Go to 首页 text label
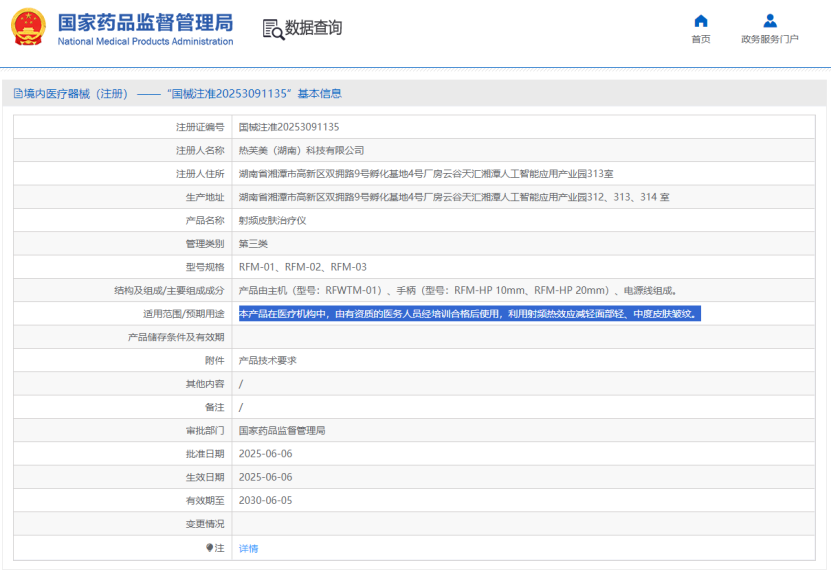The image size is (831, 577). [x=701, y=40]
